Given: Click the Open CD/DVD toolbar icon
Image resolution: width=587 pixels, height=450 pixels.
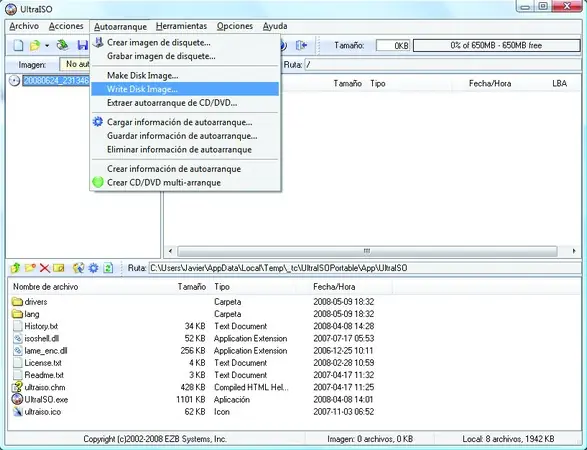Looking at the screenshot, I should click(x=63, y=45).
